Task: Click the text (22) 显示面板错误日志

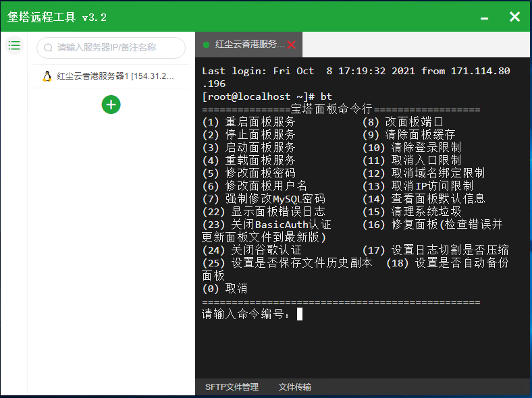Action: coord(263,212)
